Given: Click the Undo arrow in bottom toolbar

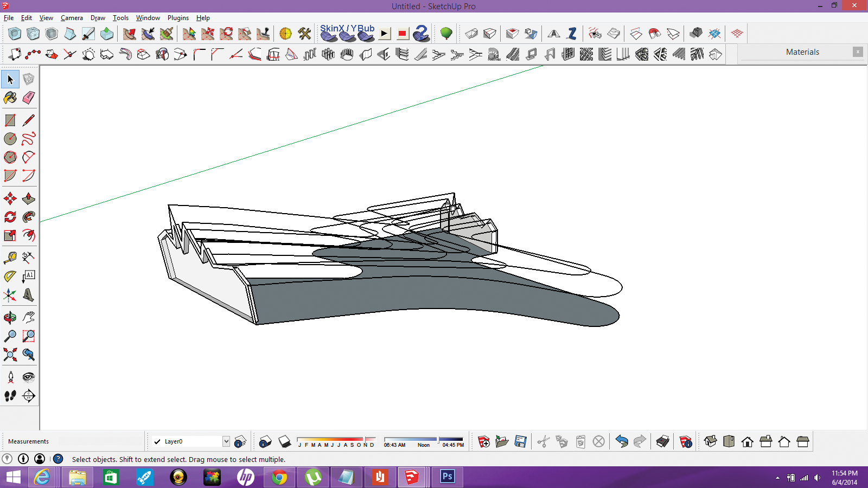Looking at the screenshot, I should (x=622, y=442).
